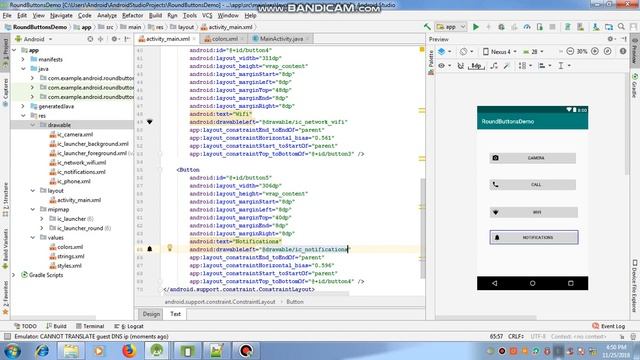Click Clear All Constraints icon
This screenshot has height=360, width=640.
(x=494, y=66)
